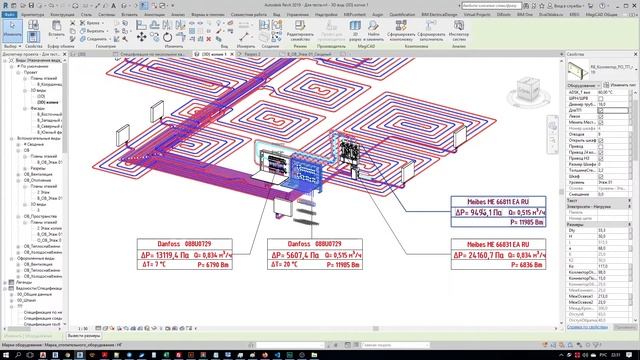
Task: Close the {3D} копия 1 view tab
Action: pyautogui.click(x=232, y=54)
